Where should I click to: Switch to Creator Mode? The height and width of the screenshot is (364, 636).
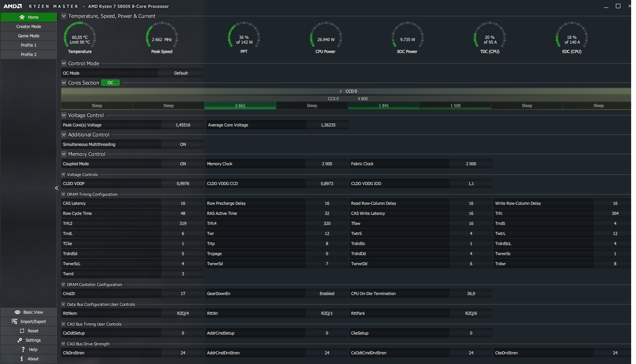(x=29, y=26)
